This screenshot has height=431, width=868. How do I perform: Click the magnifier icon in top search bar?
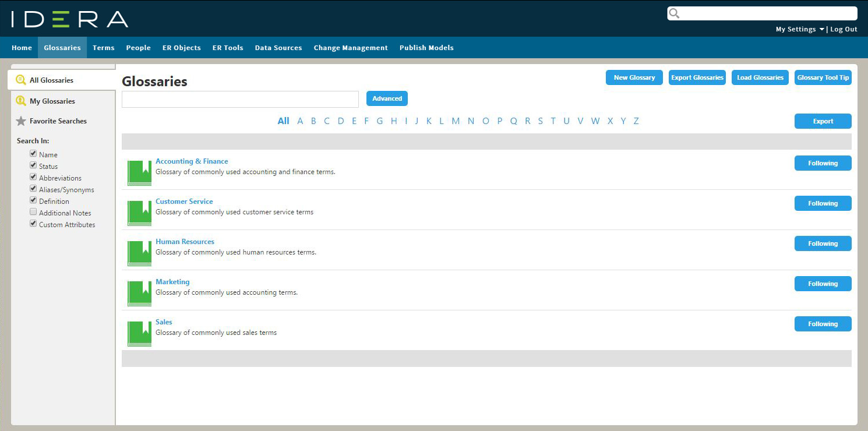coord(674,13)
